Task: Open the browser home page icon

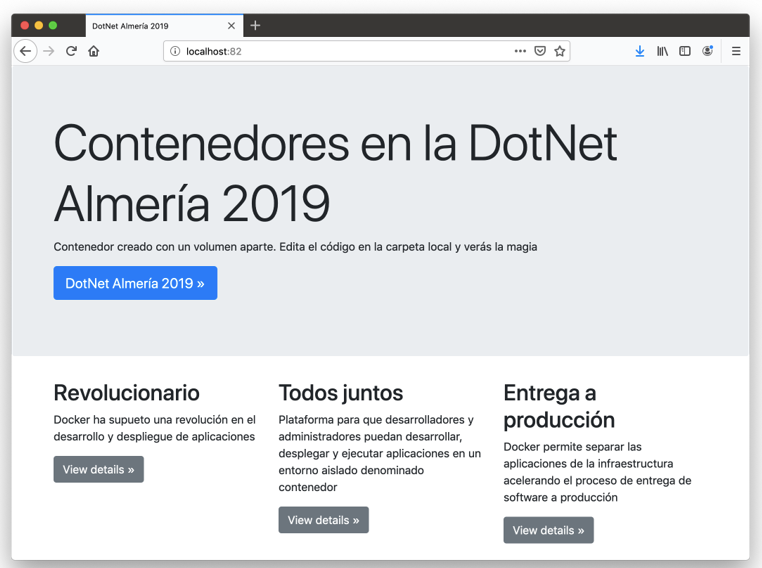Action: (x=94, y=51)
